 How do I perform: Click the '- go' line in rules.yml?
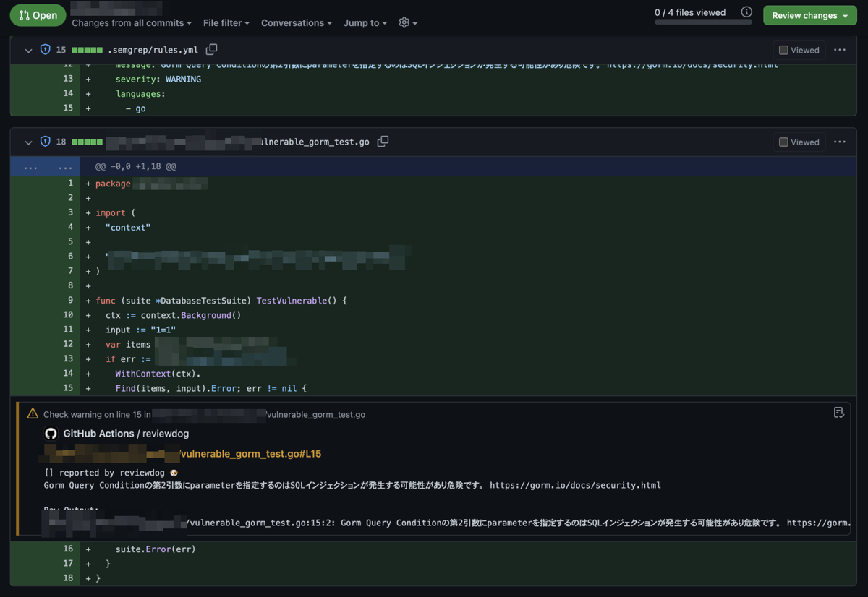(x=135, y=108)
